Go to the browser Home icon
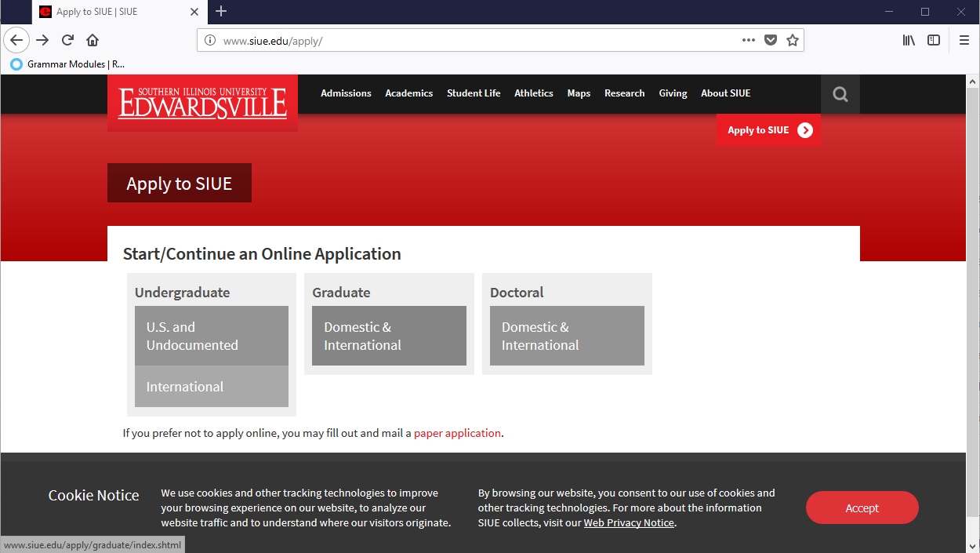Image resolution: width=980 pixels, height=553 pixels. tap(93, 40)
